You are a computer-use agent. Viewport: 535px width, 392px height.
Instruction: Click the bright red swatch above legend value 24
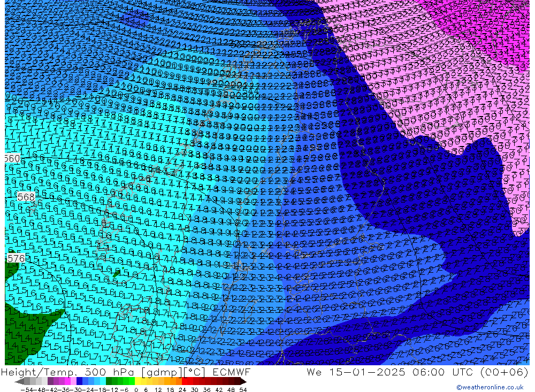[185, 381]
